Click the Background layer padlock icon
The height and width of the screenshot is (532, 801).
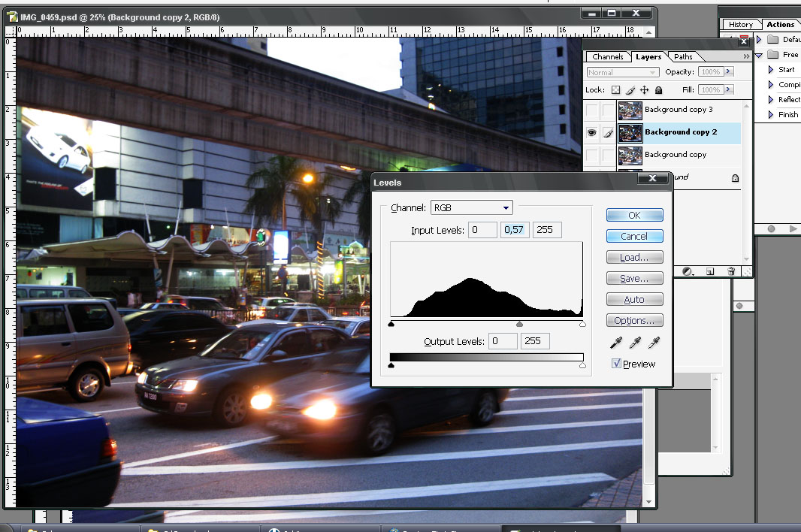(735, 178)
